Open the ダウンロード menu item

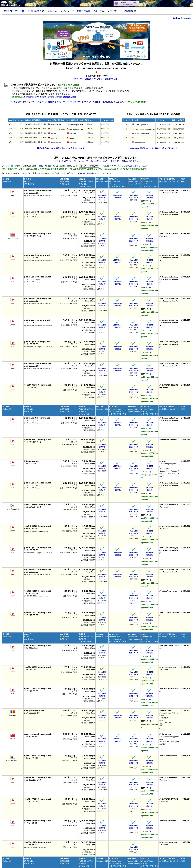pos(67,11)
